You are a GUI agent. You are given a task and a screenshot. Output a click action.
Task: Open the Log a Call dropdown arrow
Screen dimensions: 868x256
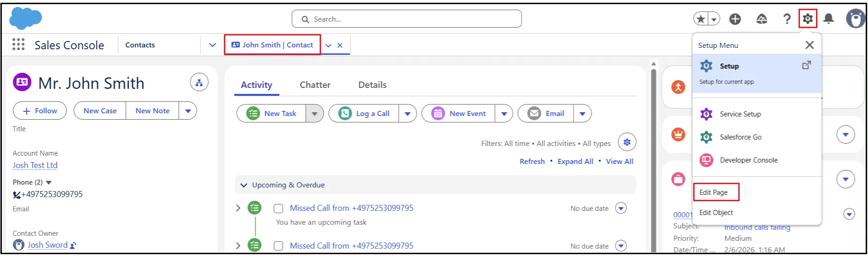click(408, 113)
